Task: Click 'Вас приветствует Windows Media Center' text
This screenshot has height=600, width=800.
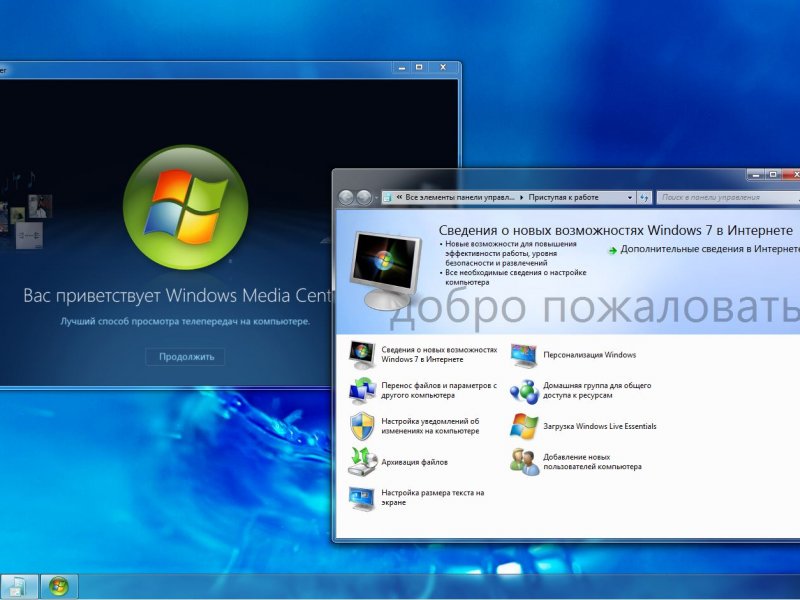Action: coord(178,295)
